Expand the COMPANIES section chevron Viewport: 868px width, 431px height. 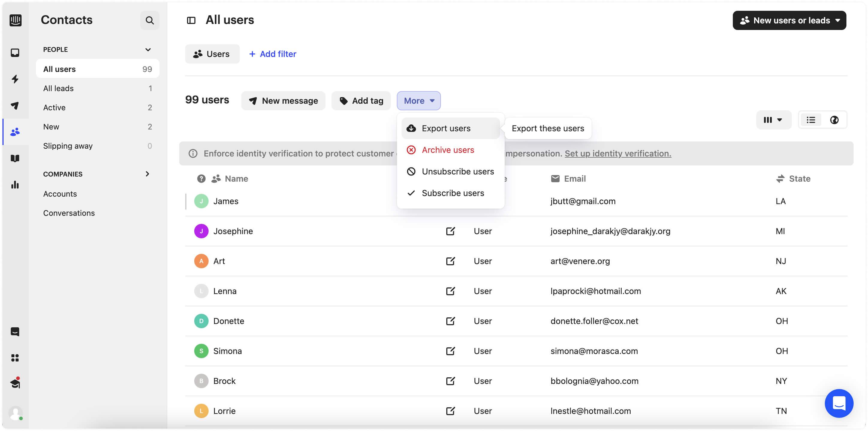click(x=147, y=174)
